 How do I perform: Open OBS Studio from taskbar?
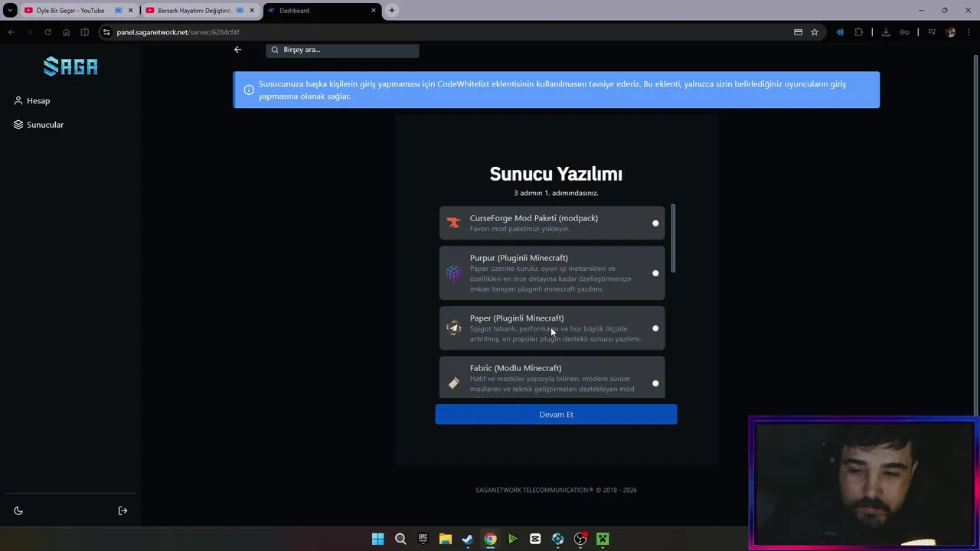pyautogui.click(x=580, y=539)
